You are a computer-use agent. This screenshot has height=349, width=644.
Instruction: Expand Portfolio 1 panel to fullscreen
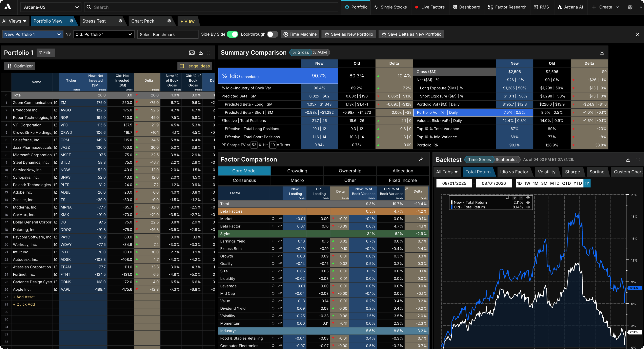(x=209, y=52)
